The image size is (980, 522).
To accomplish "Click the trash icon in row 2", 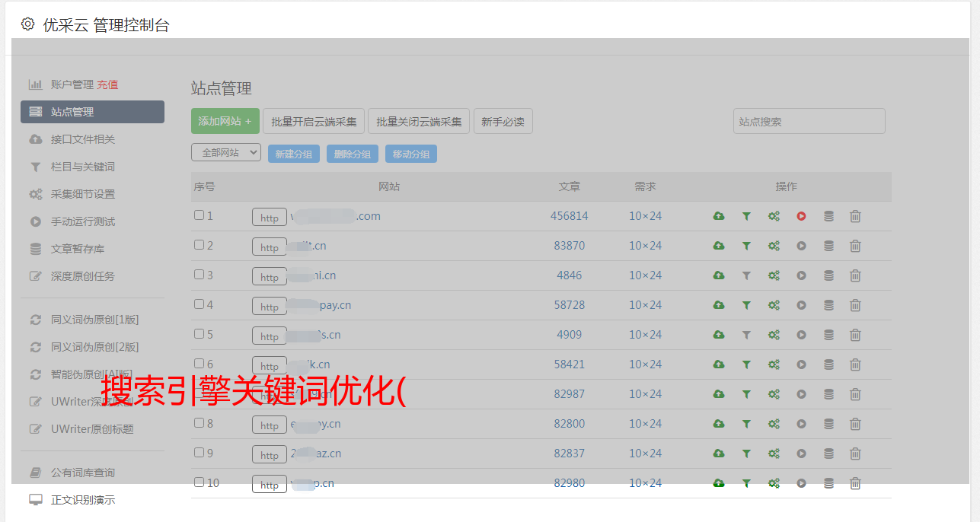I will [855, 246].
